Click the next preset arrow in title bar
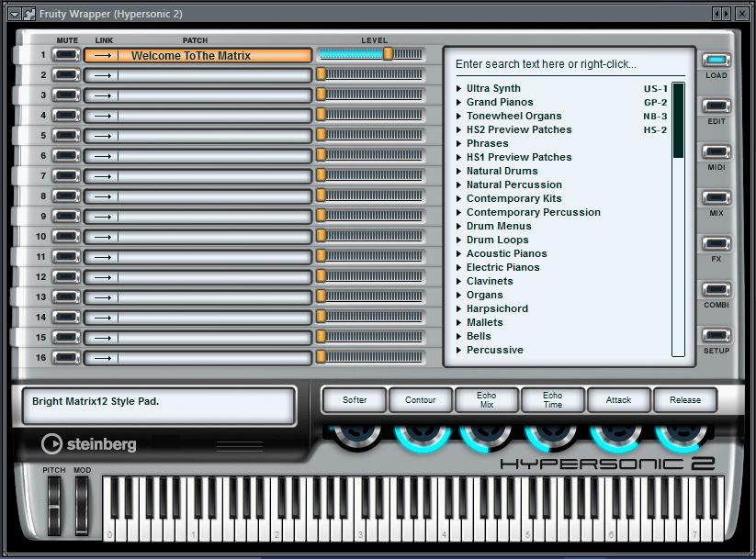 [726, 14]
